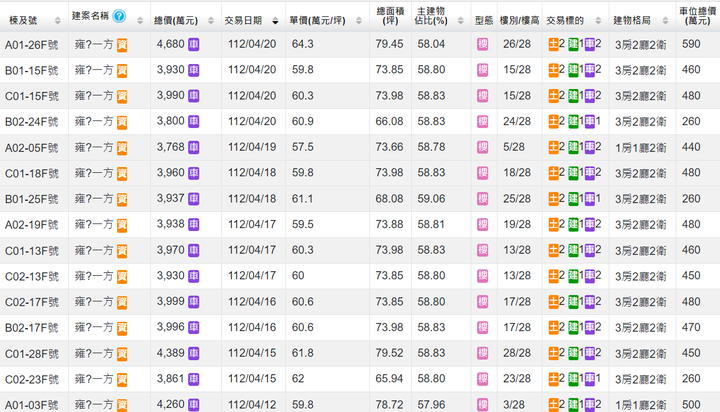720x412 pixels.
Task: Click 1房1廳2衛 in the A02-05F row
Action: point(640,147)
